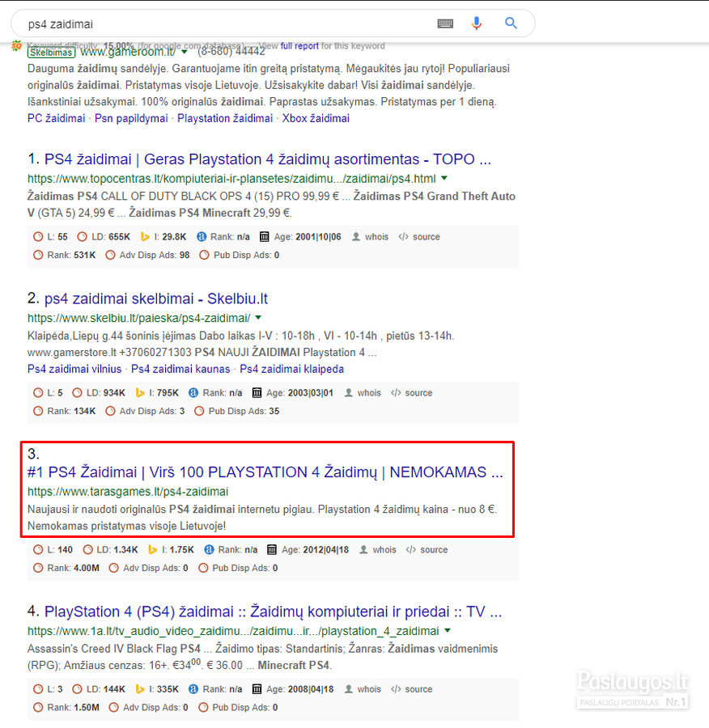View source for the Topocentras result
The height and width of the screenshot is (728, 709).
click(x=419, y=237)
